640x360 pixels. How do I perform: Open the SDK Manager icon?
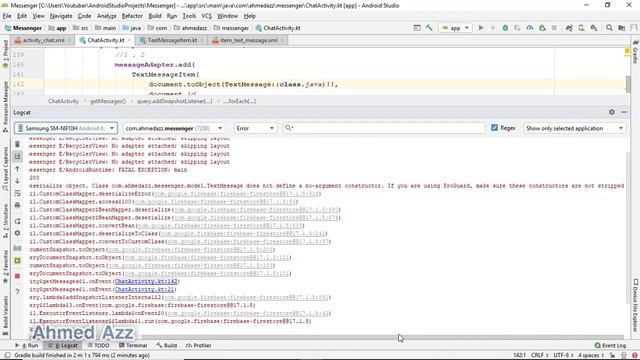tap(594, 28)
